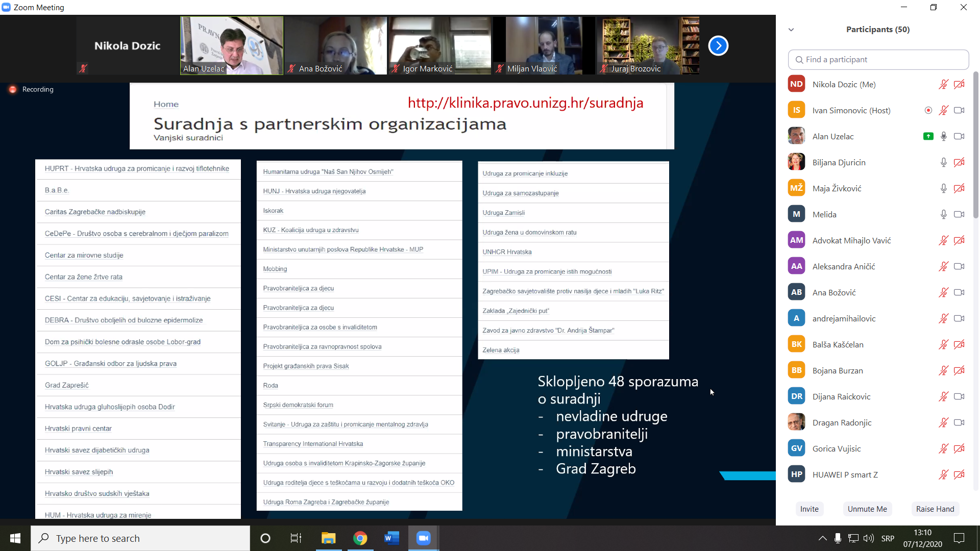This screenshot has height=551, width=980.
Task: Click the Zelena akcija link
Action: point(501,350)
